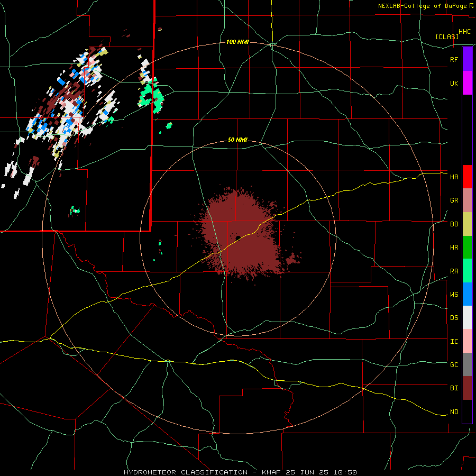Click the HR legend label
476x476 pixels.
pyautogui.click(x=454, y=248)
